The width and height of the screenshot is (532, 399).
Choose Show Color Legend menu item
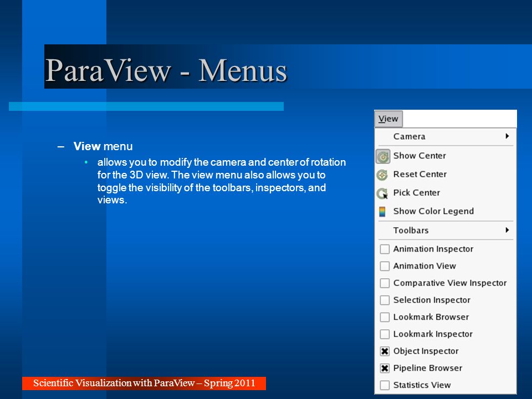pos(445,211)
